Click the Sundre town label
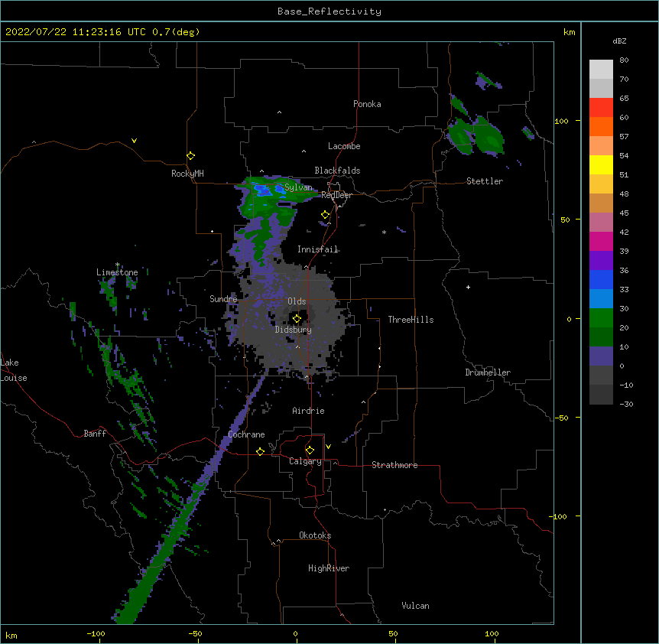 pyautogui.click(x=223, y=299)
